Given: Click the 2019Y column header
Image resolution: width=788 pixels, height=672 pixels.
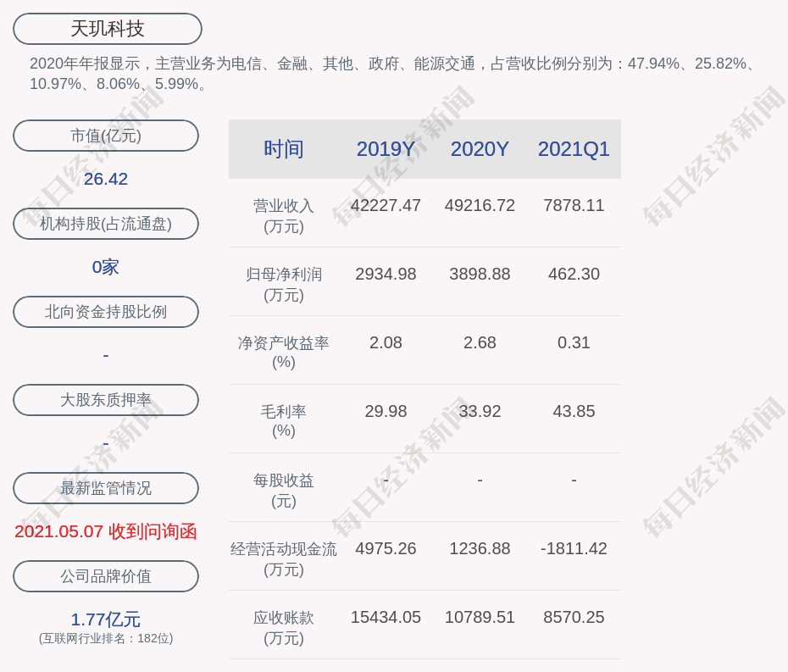Looking at the screenshot, I should pos(386,149).
